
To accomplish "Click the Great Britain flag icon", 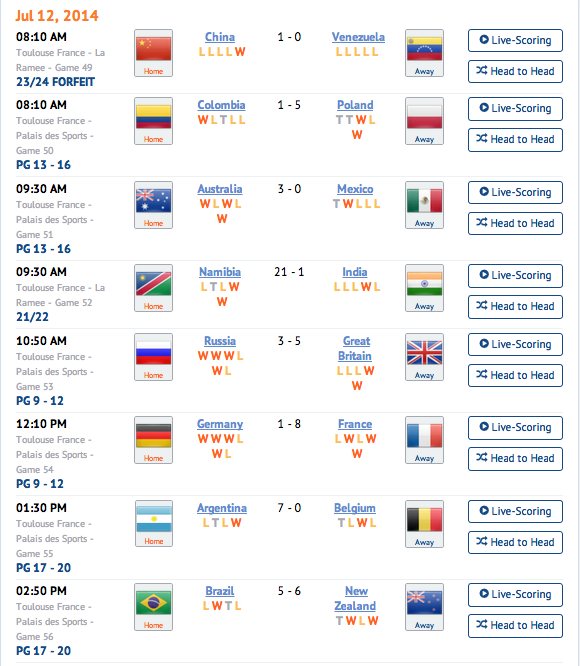I will 424,357.
